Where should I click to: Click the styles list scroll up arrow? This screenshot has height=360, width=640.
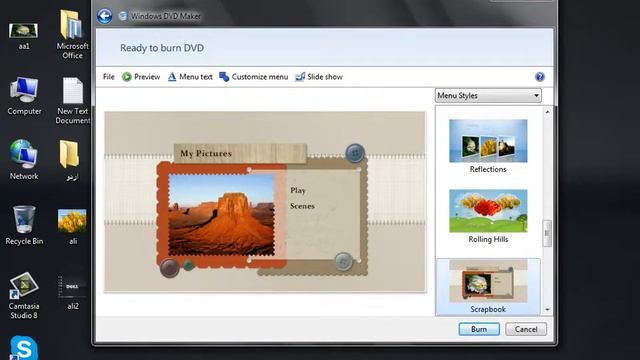point(547,112)
